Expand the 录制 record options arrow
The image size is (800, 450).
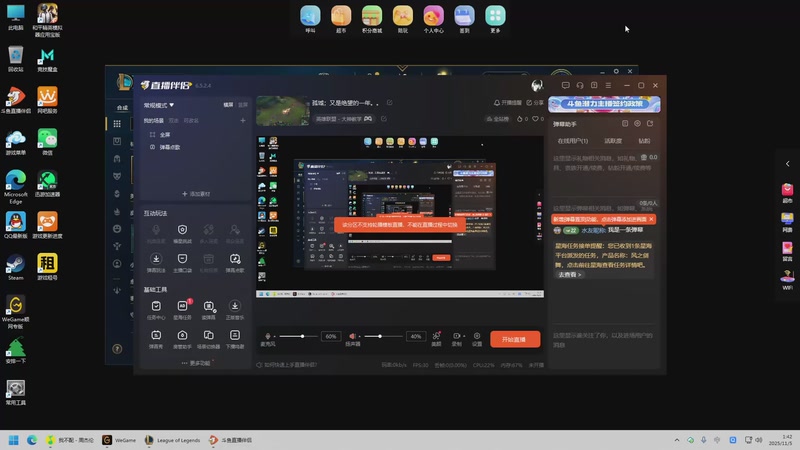click(464, 336)
